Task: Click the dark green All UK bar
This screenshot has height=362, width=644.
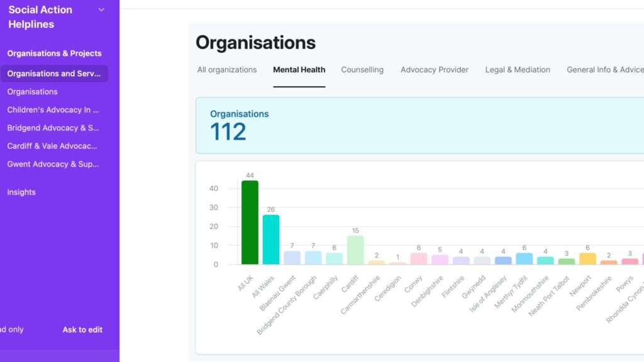Action: tap(250, 222)
